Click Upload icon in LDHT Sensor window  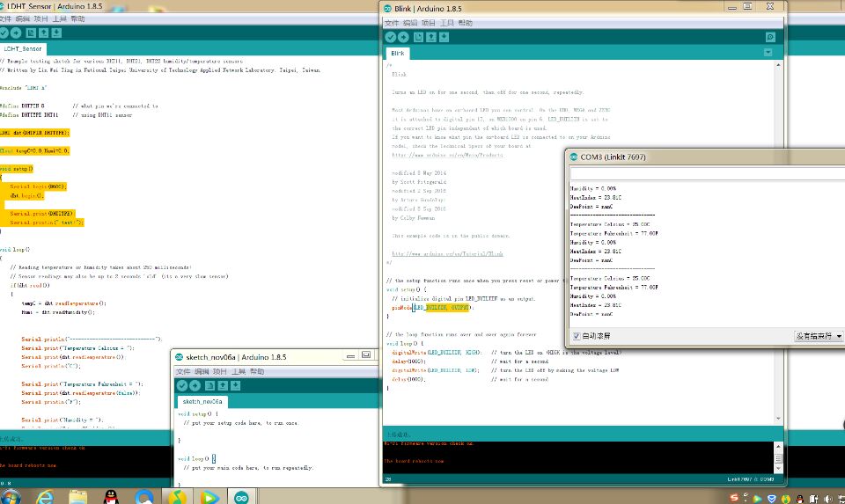[16, 33]
